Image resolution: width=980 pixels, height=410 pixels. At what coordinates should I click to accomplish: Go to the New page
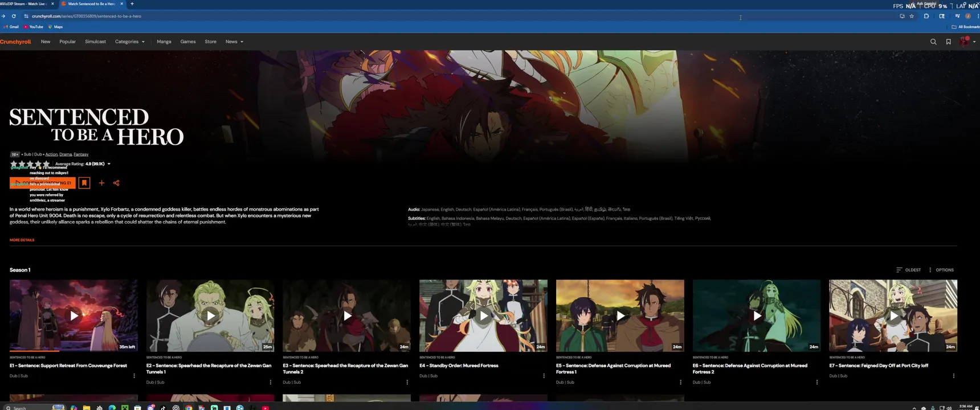[x=46, y=42]
